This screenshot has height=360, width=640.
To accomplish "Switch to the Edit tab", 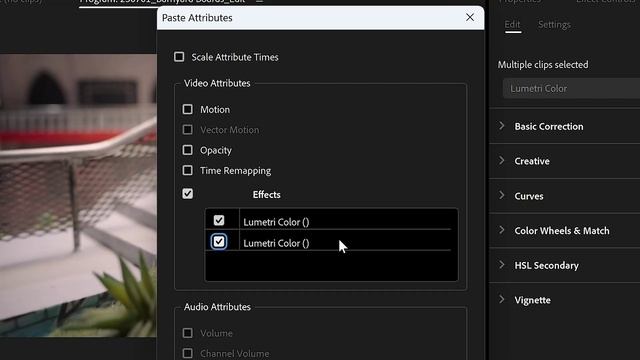I will coord(512,24).
